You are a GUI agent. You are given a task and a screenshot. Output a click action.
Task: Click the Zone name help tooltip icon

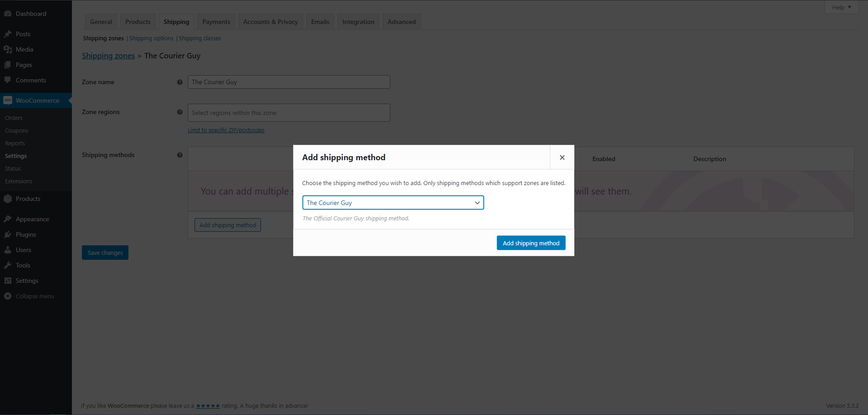click(x=180, y=82)
